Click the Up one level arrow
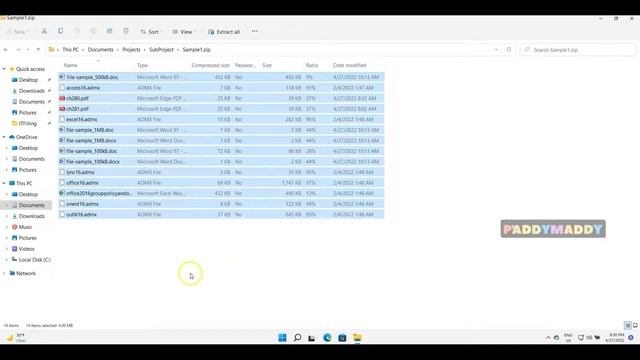640x360 pixels. 38,50
